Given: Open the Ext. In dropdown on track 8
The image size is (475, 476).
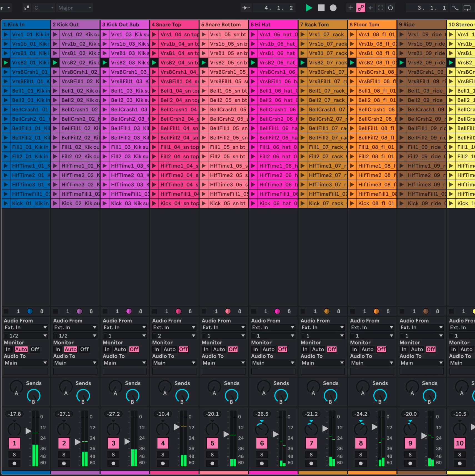Looking at the screenshot, I should click(372, 328).
